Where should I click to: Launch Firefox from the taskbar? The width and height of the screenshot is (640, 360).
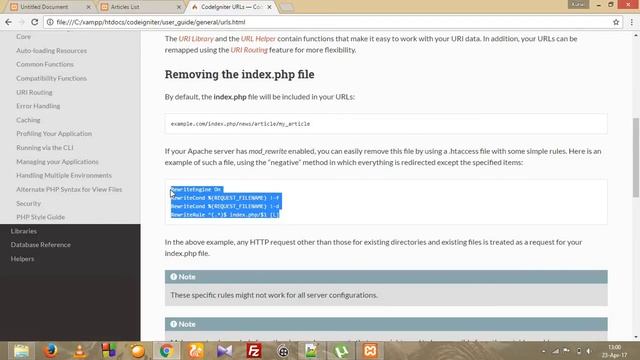(51, 351)
